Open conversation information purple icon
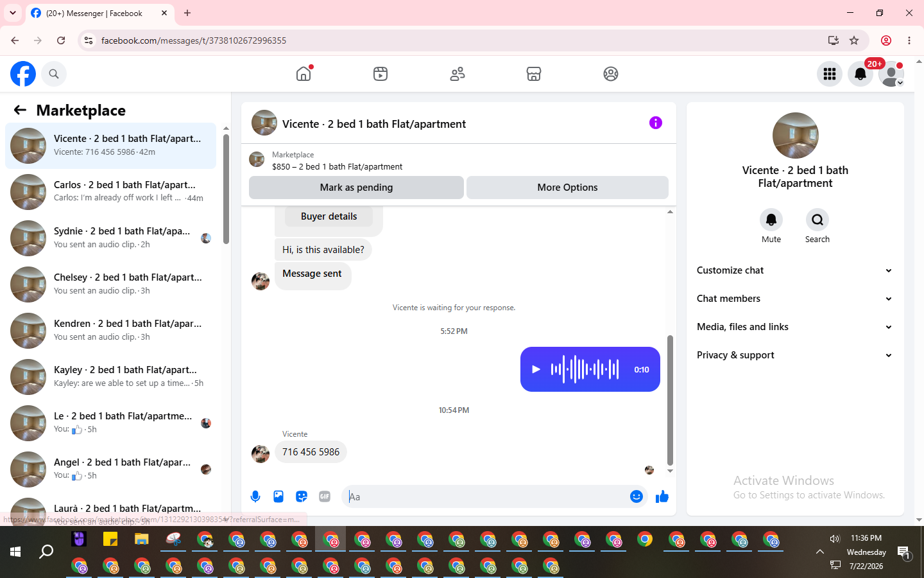 coord(655,123)
